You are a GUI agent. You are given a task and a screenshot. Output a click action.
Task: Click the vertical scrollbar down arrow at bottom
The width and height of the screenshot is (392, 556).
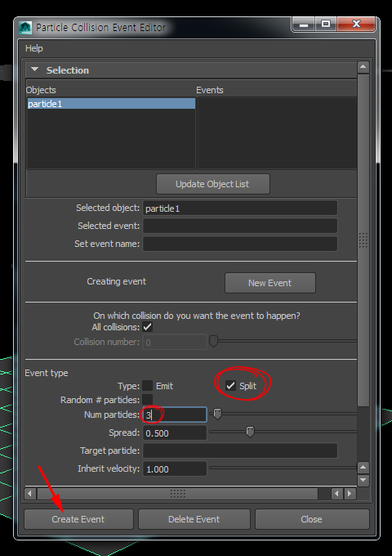coord(363,480)
